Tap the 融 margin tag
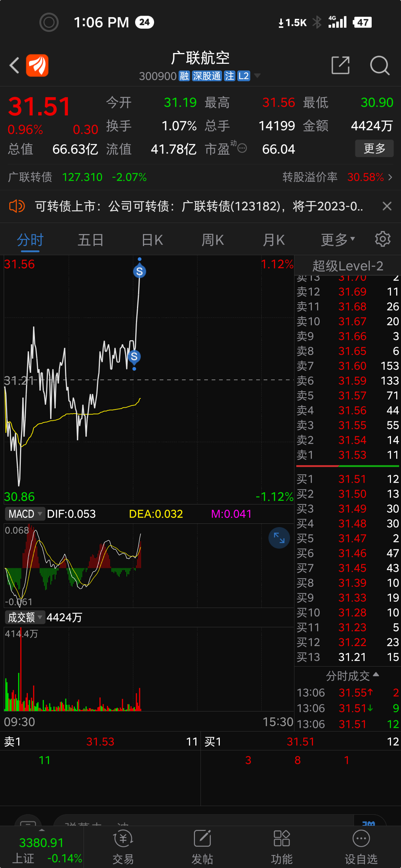The image size is (401, 868). (184, 76)
